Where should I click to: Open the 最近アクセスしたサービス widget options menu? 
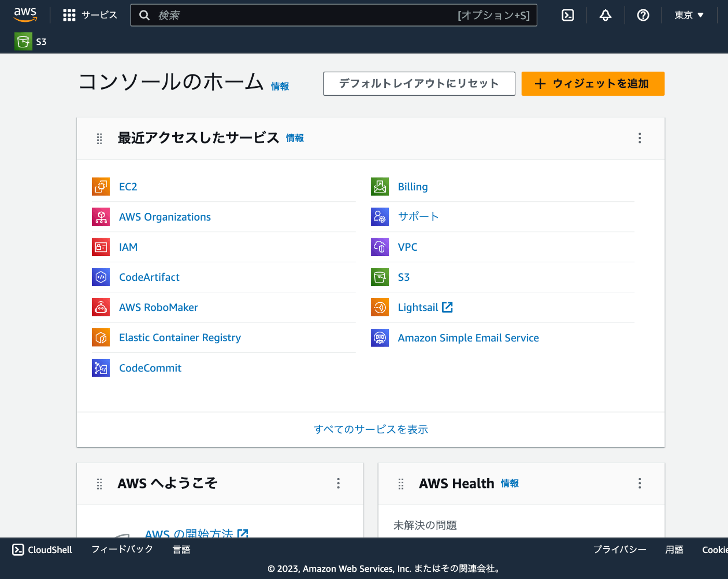point(640,138)
